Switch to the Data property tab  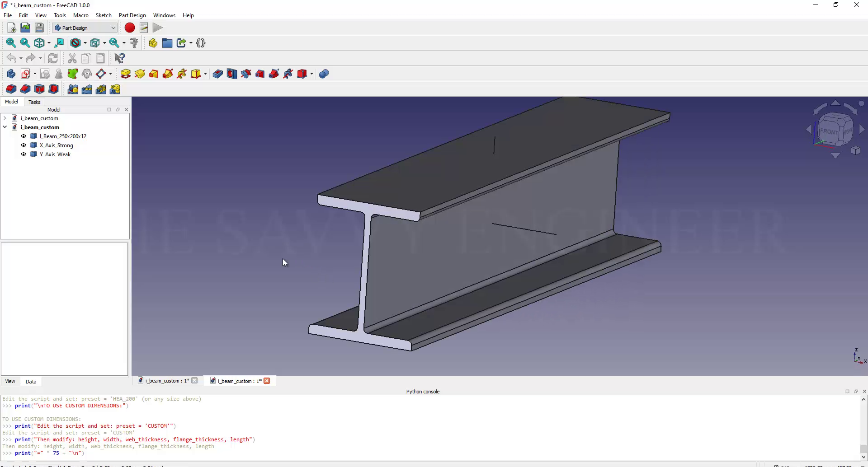(31, 382)
